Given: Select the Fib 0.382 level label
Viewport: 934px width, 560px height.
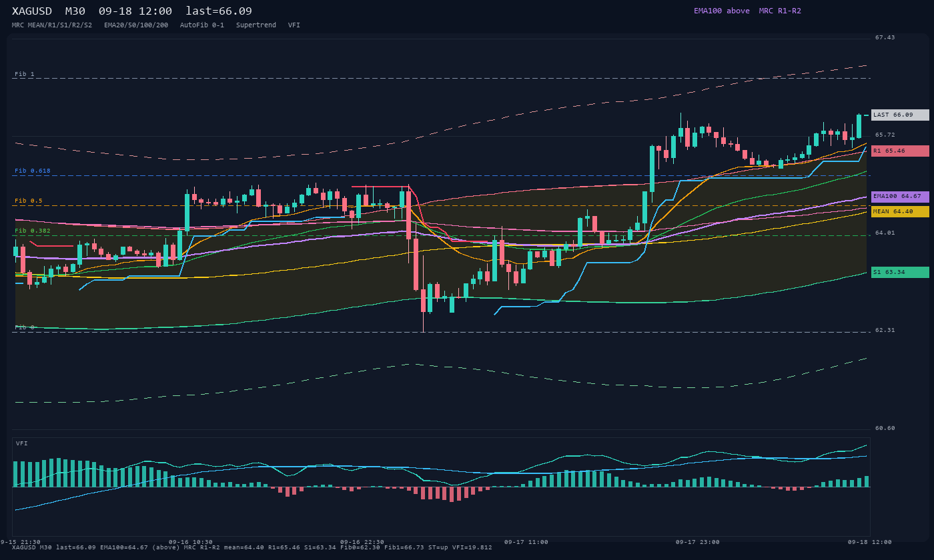Looking at the screenshot, I should click(x=33, y=231).
